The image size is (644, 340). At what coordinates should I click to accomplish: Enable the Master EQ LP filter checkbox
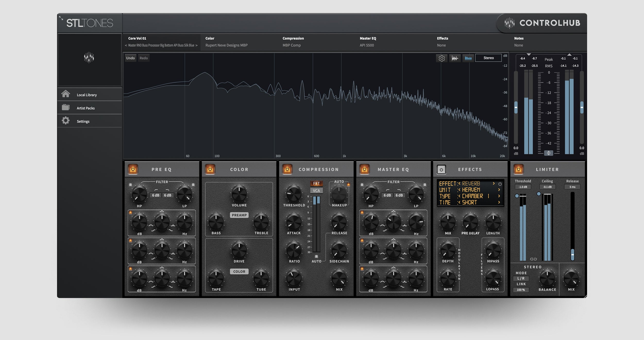point(425,185)
